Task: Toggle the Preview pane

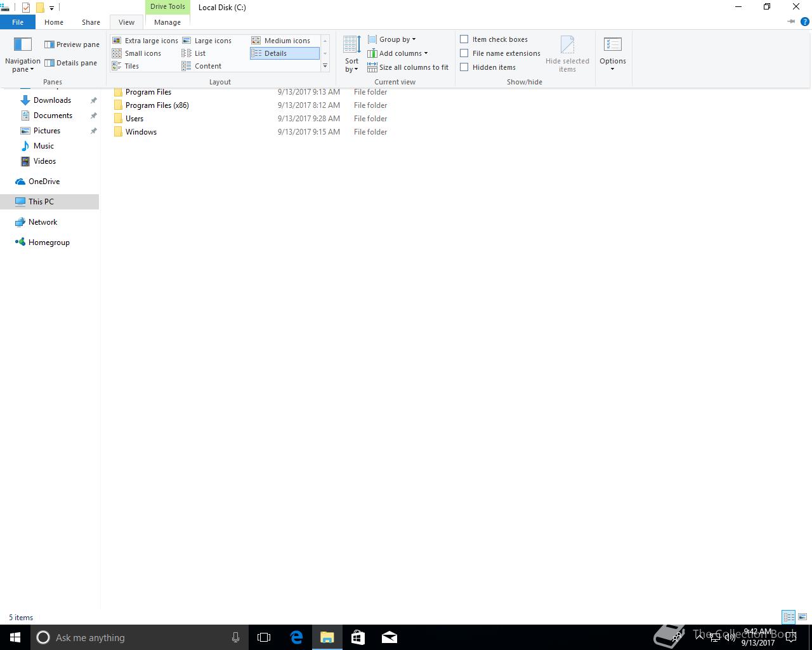Action: tap(72, 44)
